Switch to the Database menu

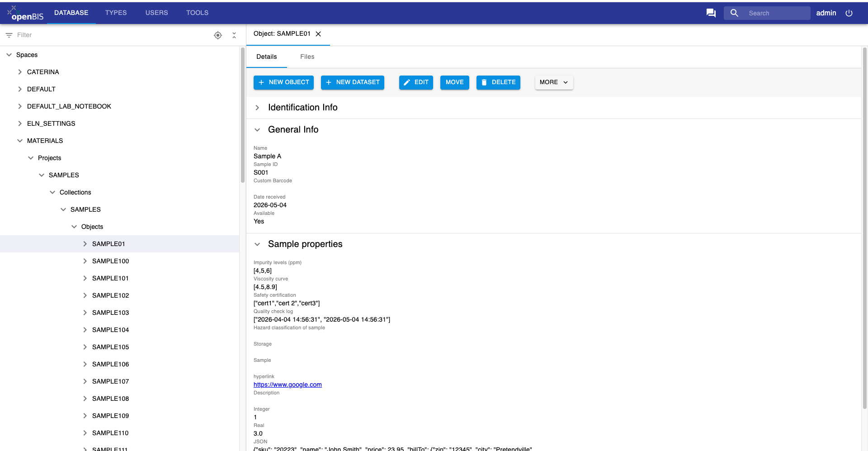click(71, 13)
